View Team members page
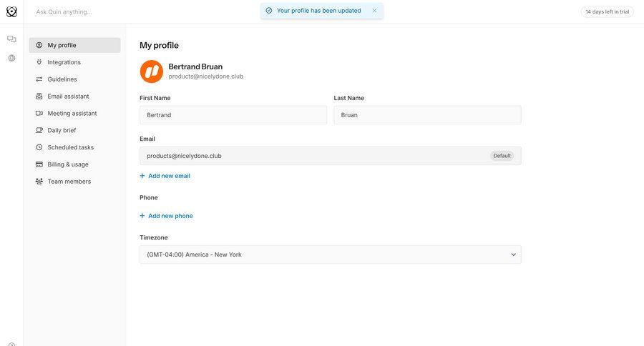This screenshot has height=346, width=644. point(69,182)
